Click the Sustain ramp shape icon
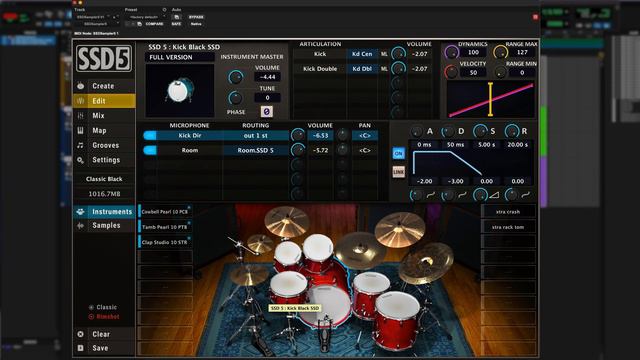 494,196
